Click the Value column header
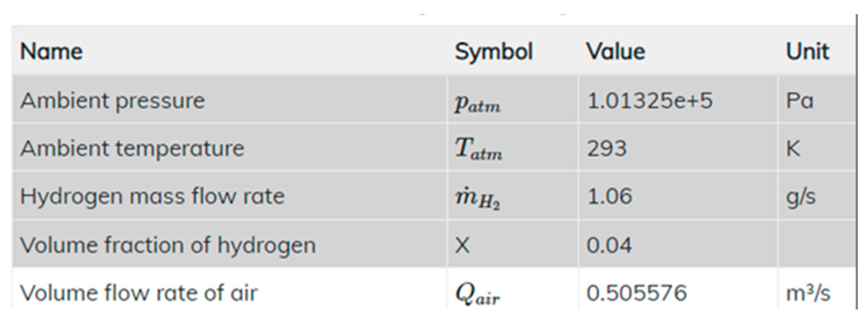The height and width of the screenshot is (324, 868). 616,52
